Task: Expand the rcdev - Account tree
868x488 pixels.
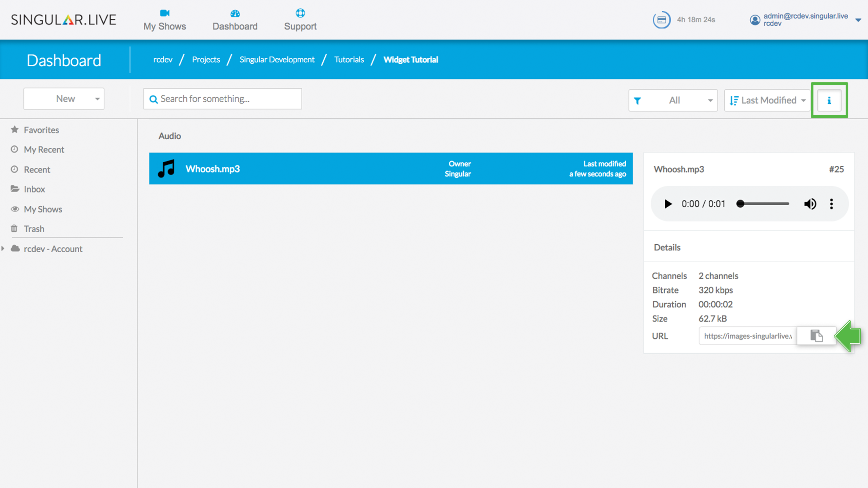Action: coord(3,248)
